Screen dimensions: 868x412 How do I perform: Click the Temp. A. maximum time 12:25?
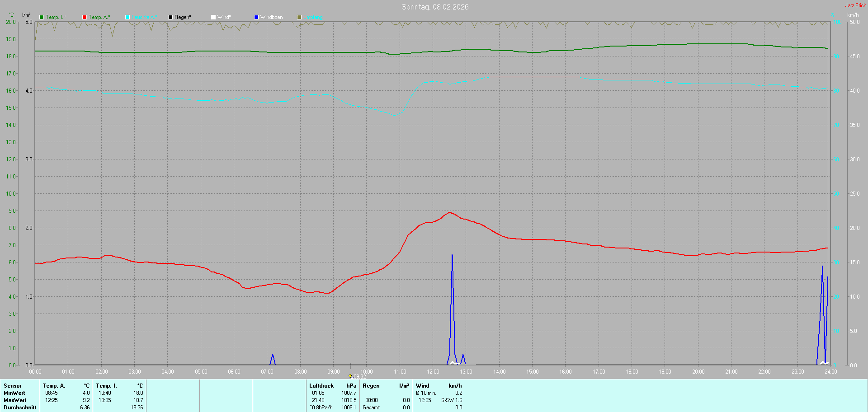click(52, 400)
